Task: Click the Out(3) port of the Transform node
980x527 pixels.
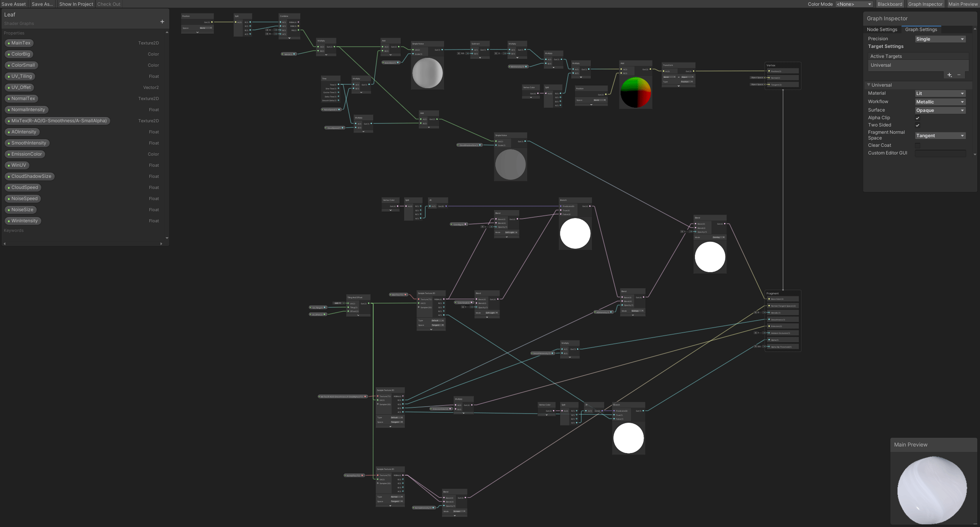Action: click(693, 71)
